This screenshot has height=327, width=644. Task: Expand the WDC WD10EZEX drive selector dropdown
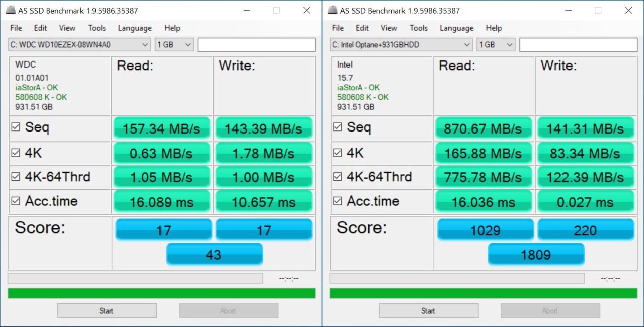79,45
